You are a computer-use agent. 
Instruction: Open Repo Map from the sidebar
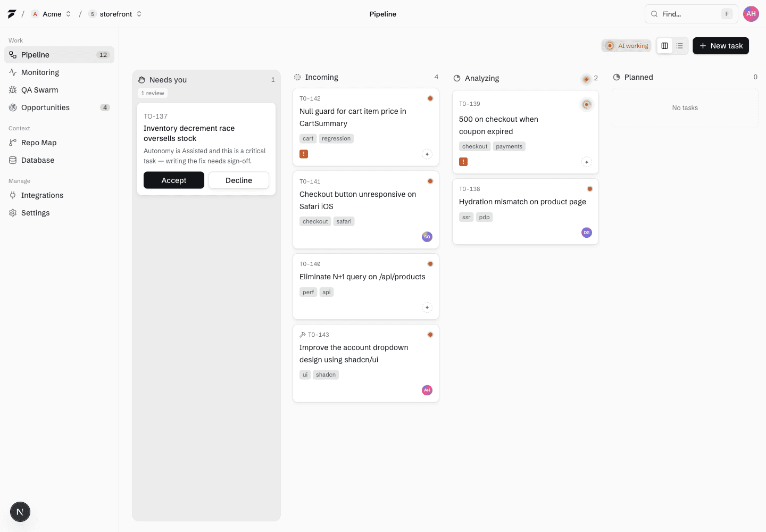59,143
